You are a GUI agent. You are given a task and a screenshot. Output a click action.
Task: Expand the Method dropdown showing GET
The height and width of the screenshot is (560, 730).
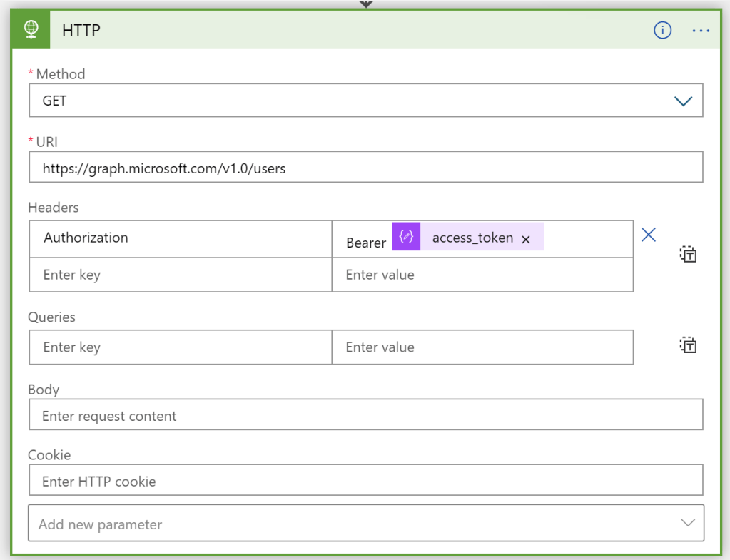[683, 101]
